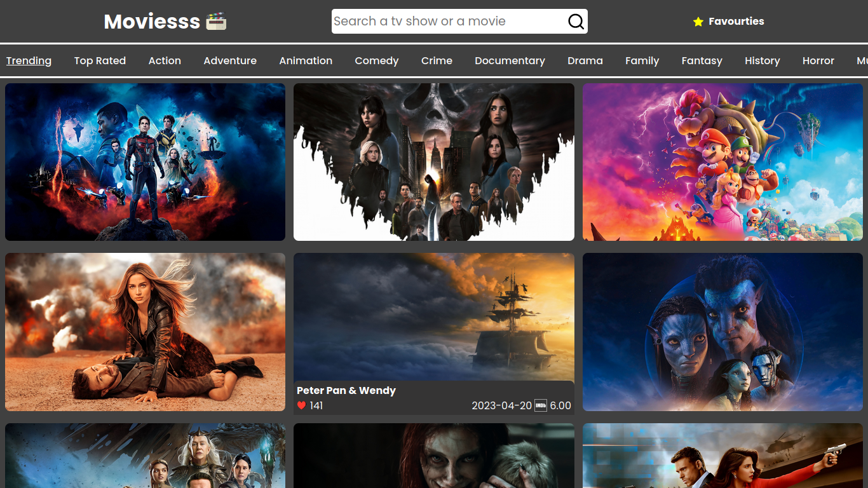The image size is (868, 488).
Task: Open poster of woman kneeling over man
Action: pos(145,332)
